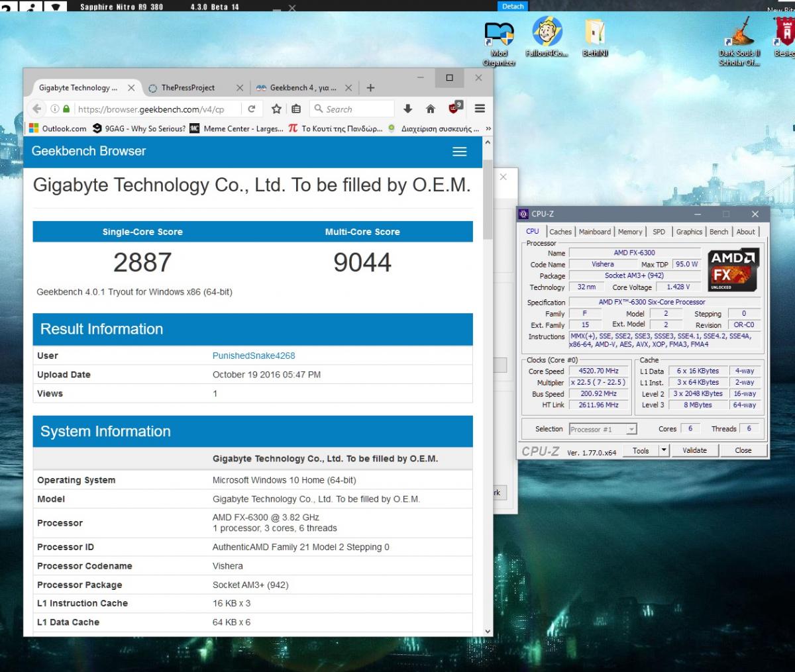Click the Tools button in CPU-Z

641,450
